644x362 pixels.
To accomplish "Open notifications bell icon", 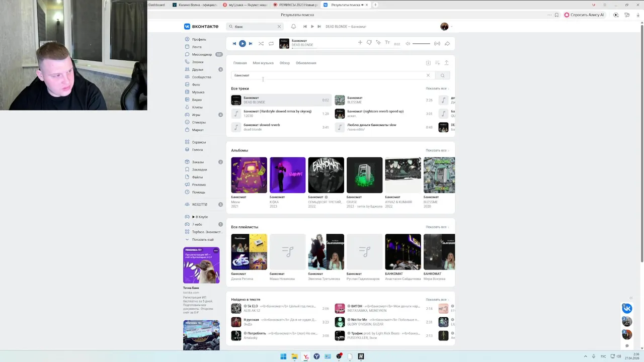I will coord(293,26).
